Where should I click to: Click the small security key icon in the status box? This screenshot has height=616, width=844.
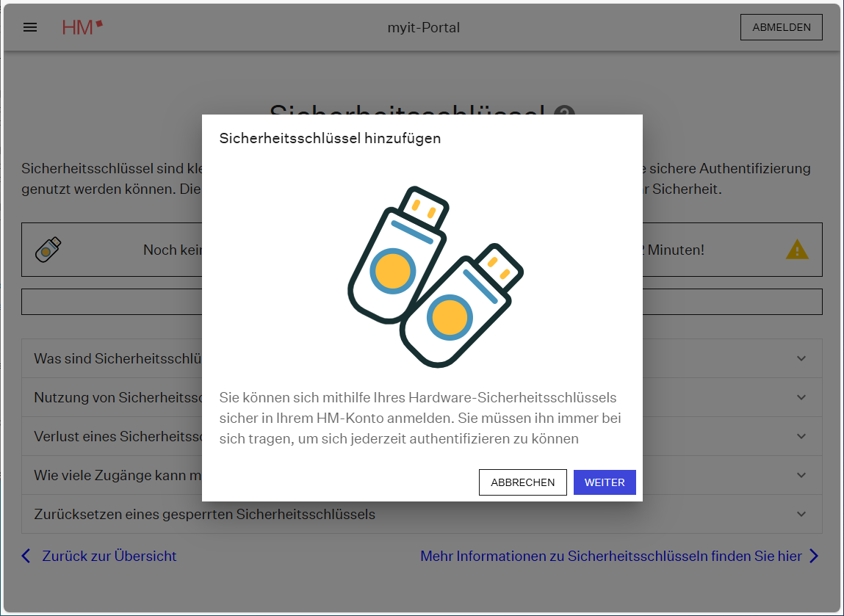click(x=48, y=250)
